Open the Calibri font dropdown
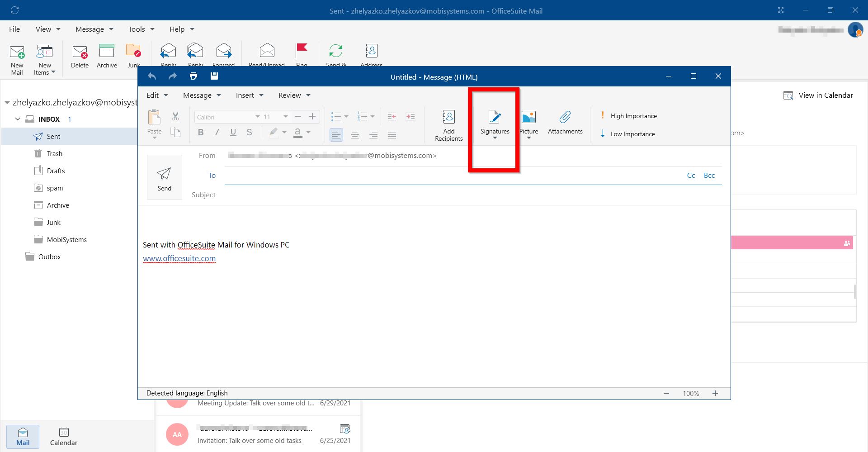 [x=258, y=117]
